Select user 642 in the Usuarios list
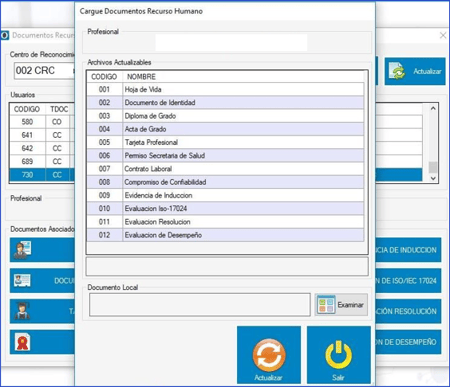The height and width of the screenshot is (387, 450). click(x=42, y=148)
